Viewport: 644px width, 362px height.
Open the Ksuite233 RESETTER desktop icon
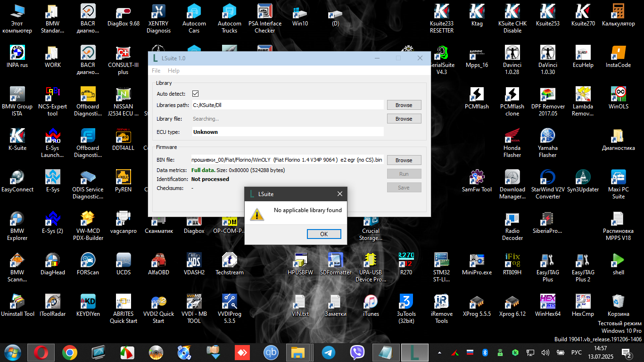[442, 19]
